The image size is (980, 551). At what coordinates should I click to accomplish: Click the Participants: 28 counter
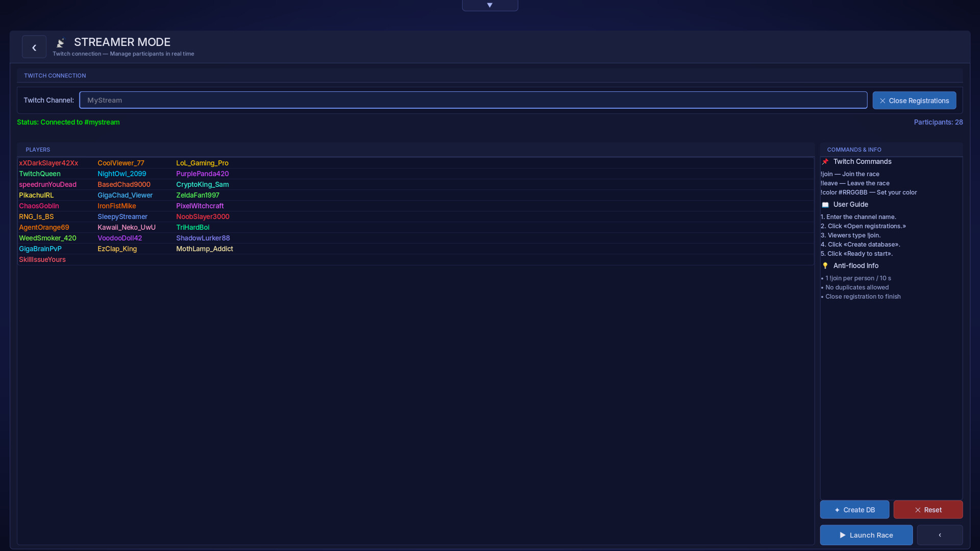click(x=938, y=122)
